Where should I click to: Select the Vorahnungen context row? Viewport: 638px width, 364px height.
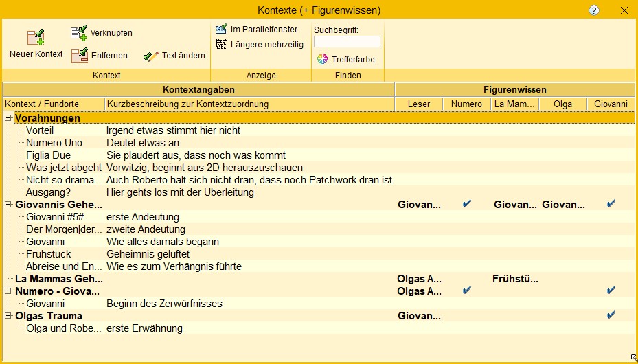[324, 118]
